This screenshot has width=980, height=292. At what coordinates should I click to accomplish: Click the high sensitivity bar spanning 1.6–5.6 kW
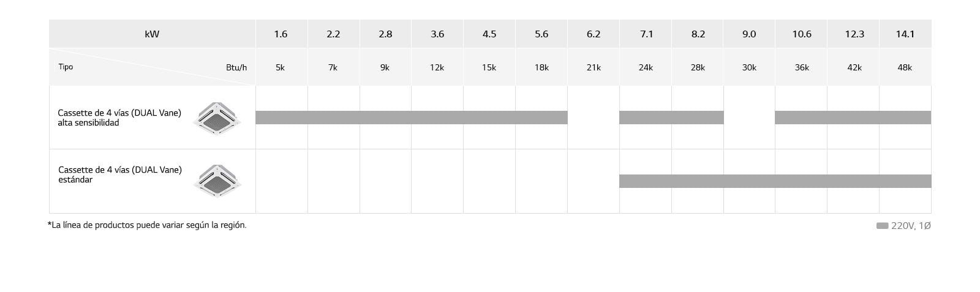[411, 118]
